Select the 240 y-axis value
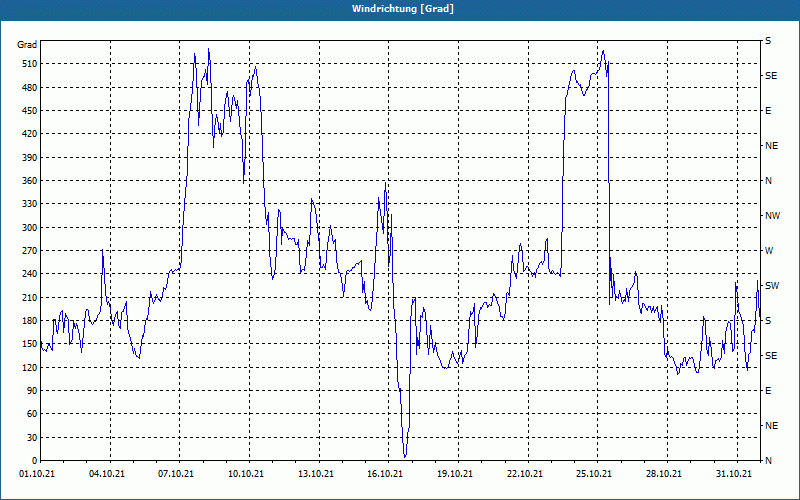800x500 pixels. point(30,274)
